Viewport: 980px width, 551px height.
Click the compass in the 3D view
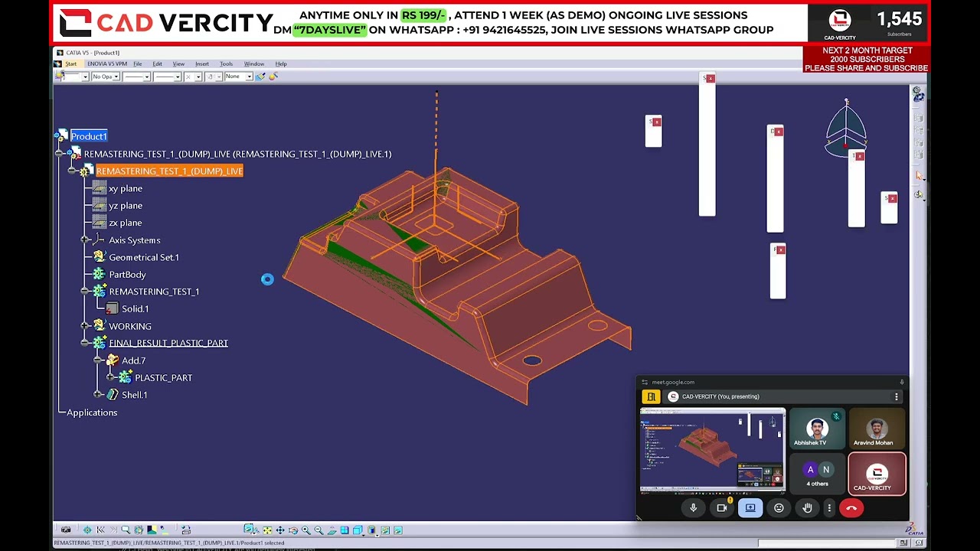pyautogui.click(x=846, y=129)
